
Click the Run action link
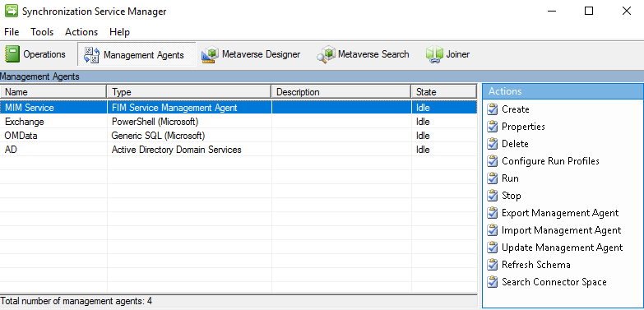pyautogui.click(x=510, y=178)
